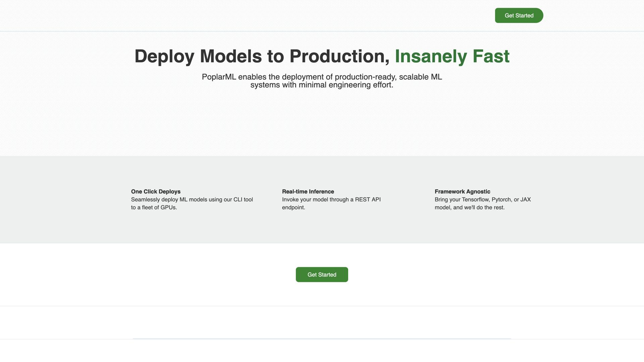Click the word 'Pytorch' in framework description
The width and height of the screenshot is (644, 362).
coord(501,200)
